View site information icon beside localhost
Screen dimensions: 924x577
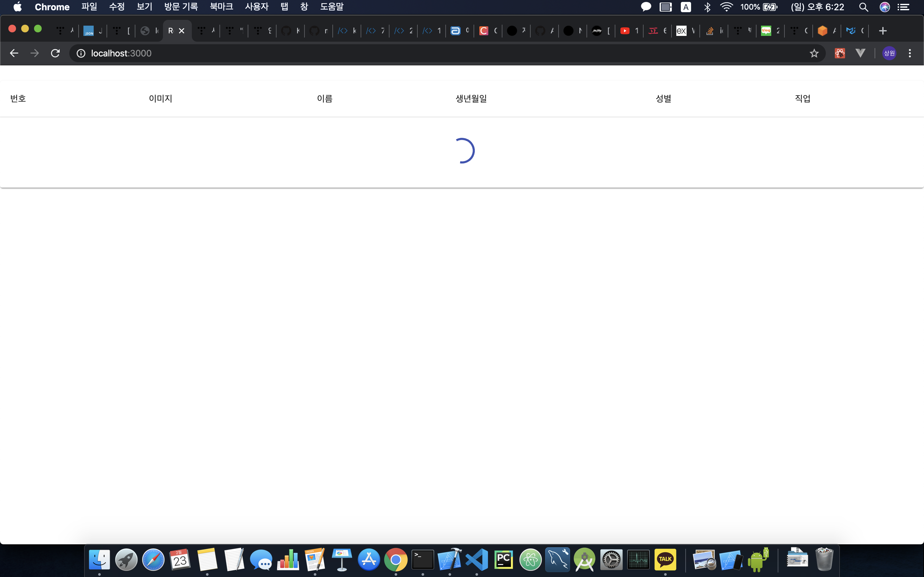click(x=81, y=53)
